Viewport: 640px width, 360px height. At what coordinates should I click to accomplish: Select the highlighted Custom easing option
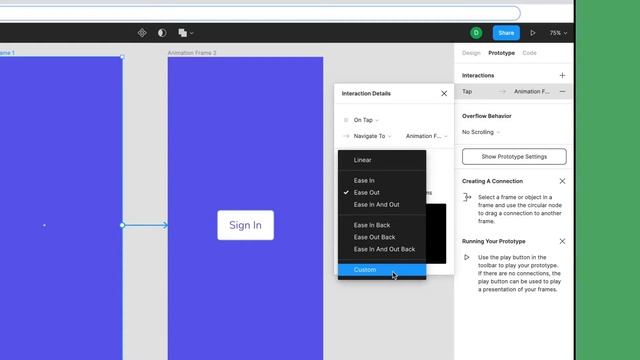[x=382, y=270]
